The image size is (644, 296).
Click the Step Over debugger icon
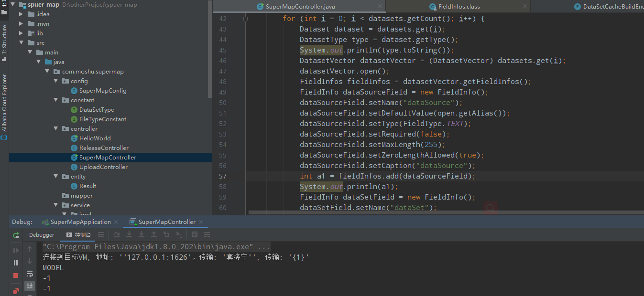[x=129, y=235]
